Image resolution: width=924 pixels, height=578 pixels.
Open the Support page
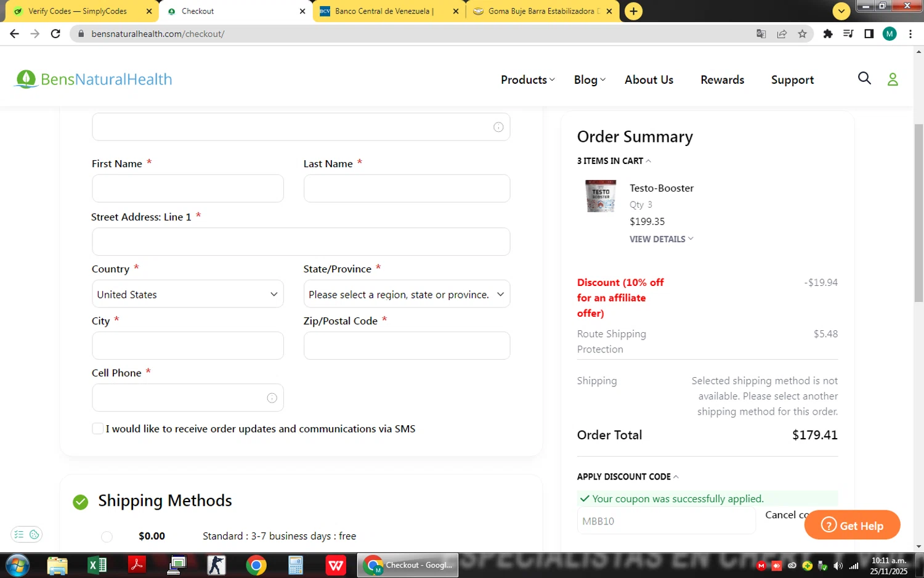[792, 79]
